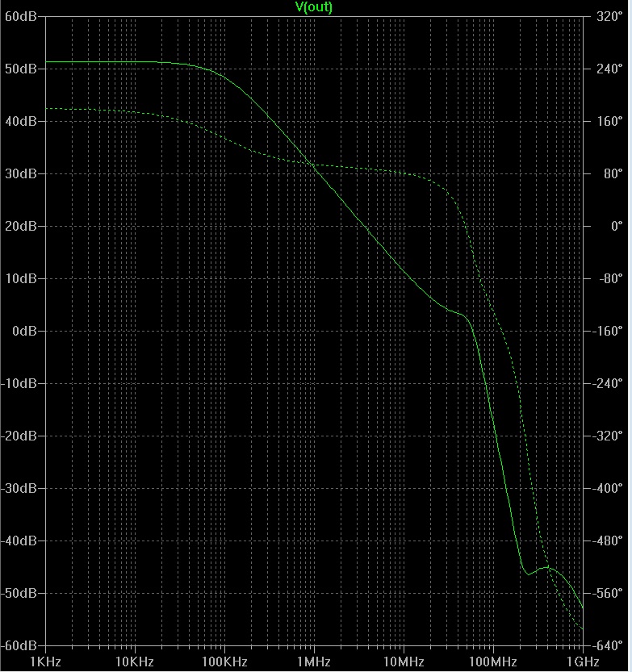The image size is (632, 672).
Task: Click the -20dB left axis label
Action: click(x=19, y=436)
